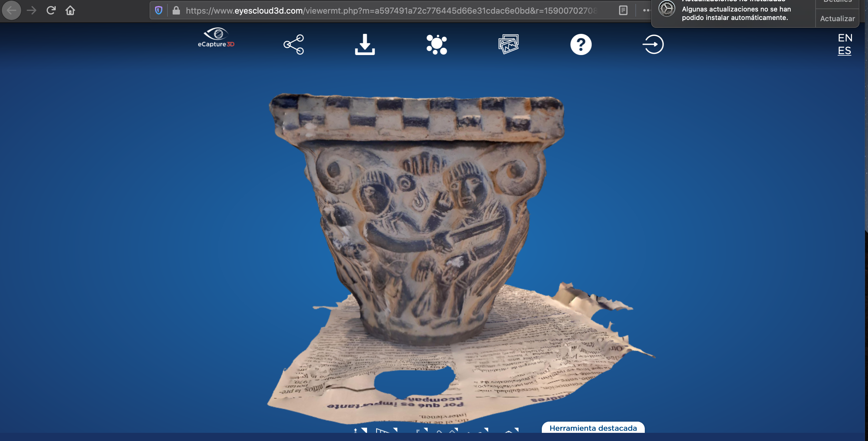The height and width of the screenshot is (441, 868).
Task: Click the Herramienta destacada button
Action: point(593,428)
